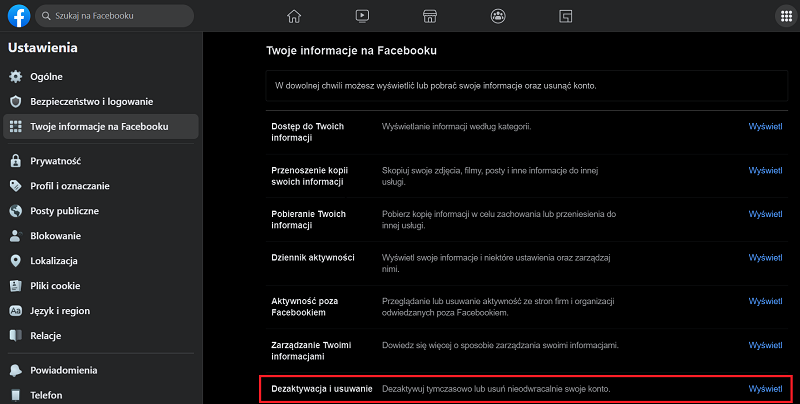Open Ogólne settings section
The width and height of the screenshot is (800, 404).
click(x=101, y=77)
